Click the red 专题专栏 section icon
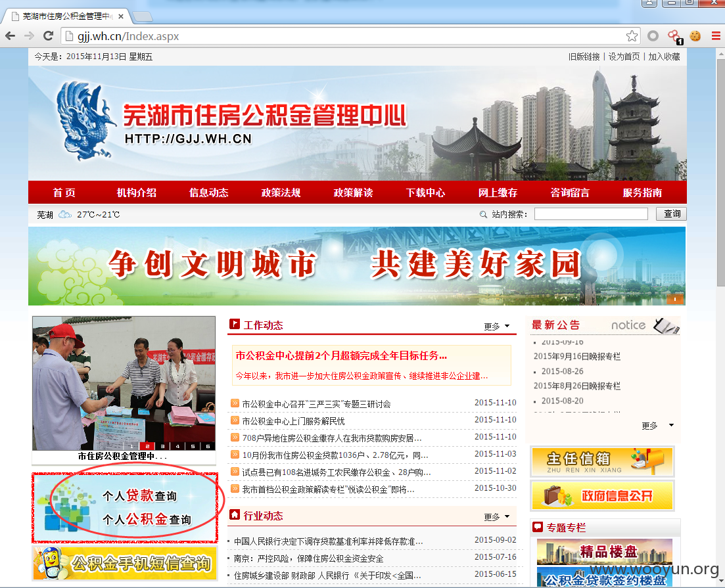Viewport: 725px width, 588px height. tap(538, 527)
